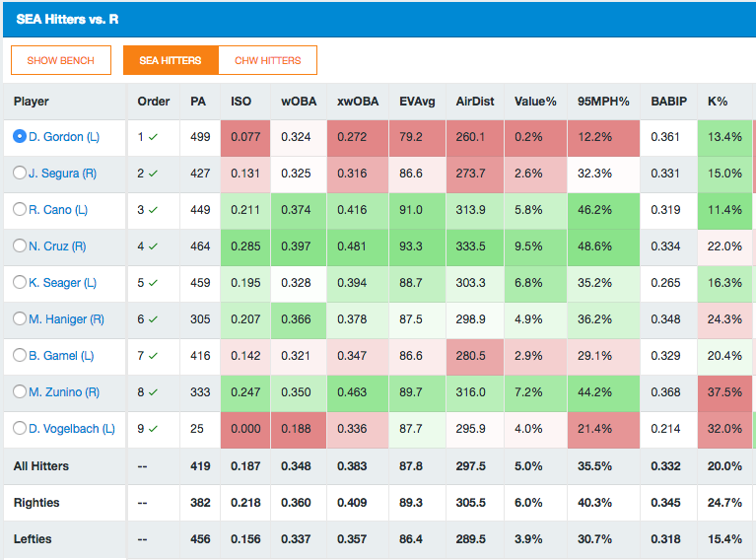Click the confirmed checkmark for order 2
Screen dimensions: 756x560
pyautogui.click(x=154, y=174)
